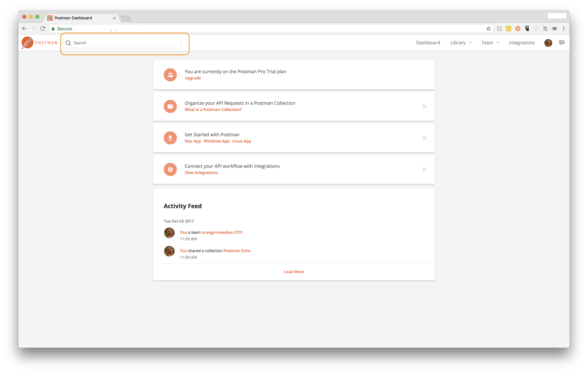Image resolution: width=588 pixels, height=374 pixels.
Task: Click the POSTMAN wordmark text
Action: click(46, 43)
